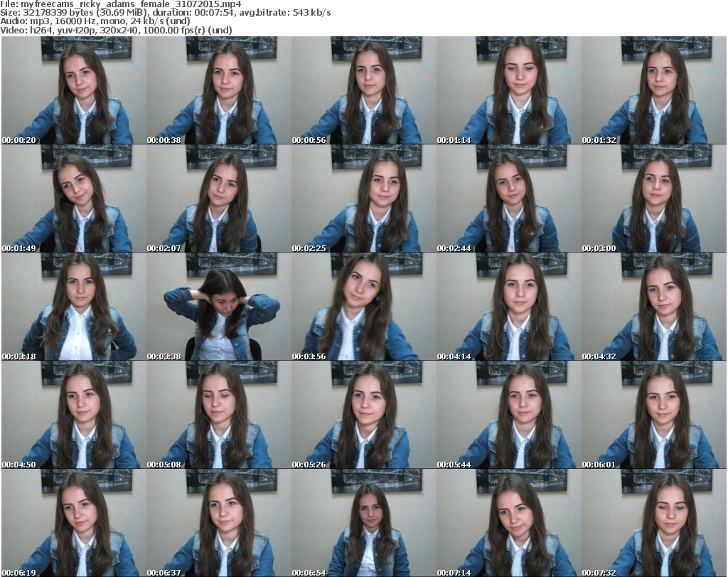Select the thumbnail frame stamped 00:00:38
Image resolution: width=728 pixels, height=577 pixels.
219,90
